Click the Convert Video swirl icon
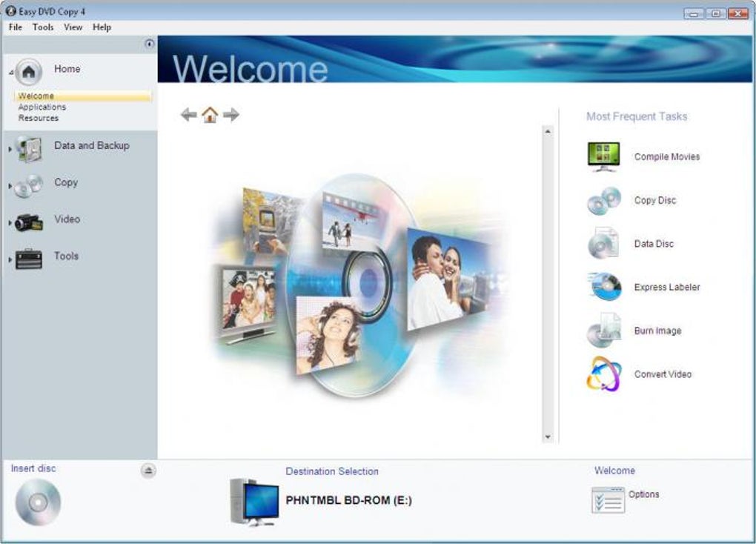Image resolution: width=756 pixels, height=544 pixels. pyautogui.click(x=603, y=374)
